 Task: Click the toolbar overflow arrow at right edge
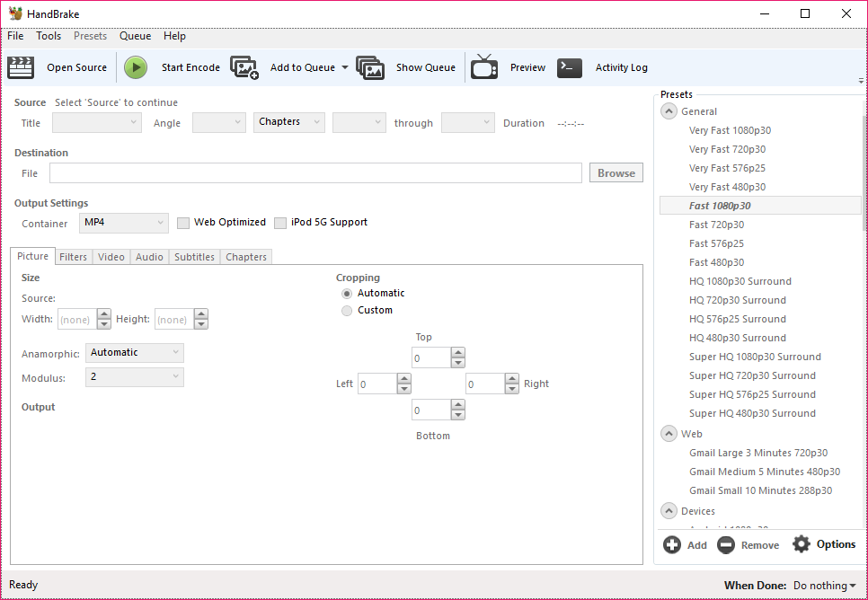pyautogui.click(x=861, y=81)
